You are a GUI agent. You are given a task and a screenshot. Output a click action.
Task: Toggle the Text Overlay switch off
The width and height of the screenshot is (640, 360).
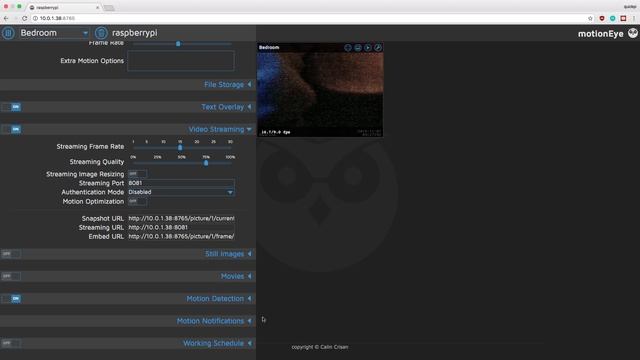11,107
